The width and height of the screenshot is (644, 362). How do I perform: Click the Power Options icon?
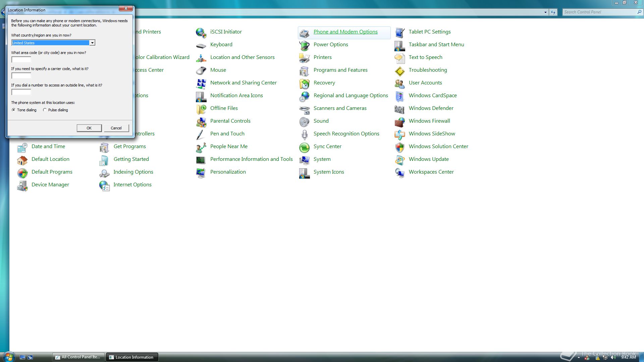[304, 45]
